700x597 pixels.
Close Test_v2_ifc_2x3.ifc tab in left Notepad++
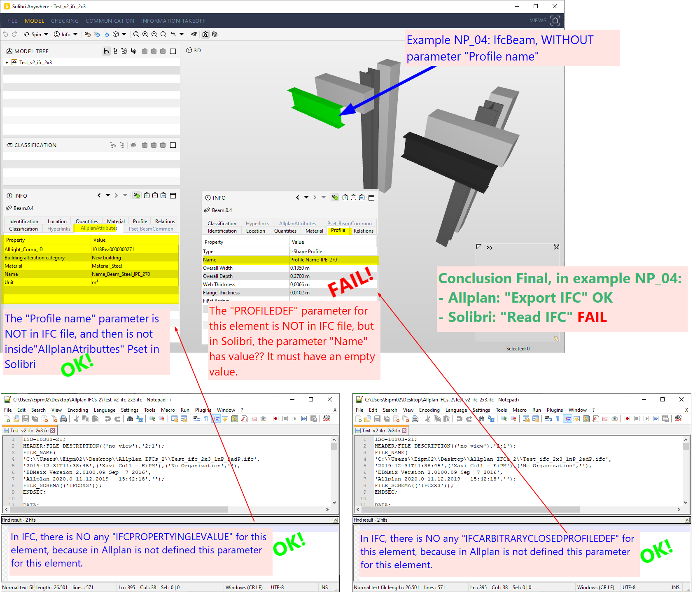coord(53,431)
